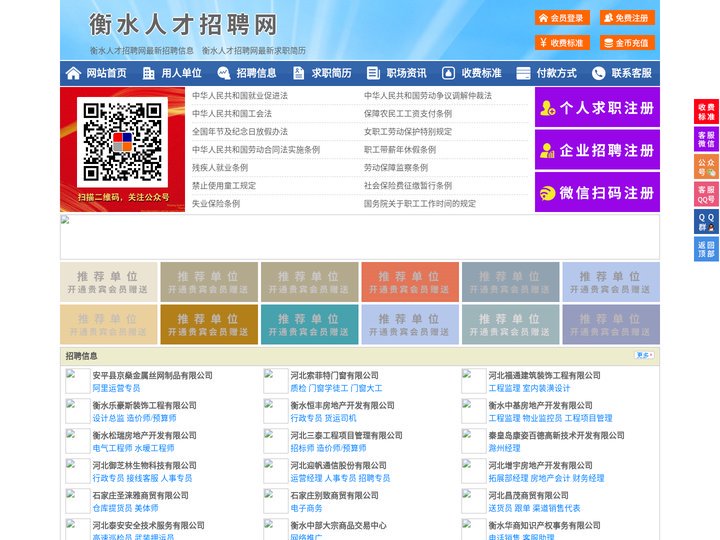Image resolution: width=720 pixels, height=540 pixels.
Task: Click the teal 推荐单位 banner tile
Action: point(309,325)
